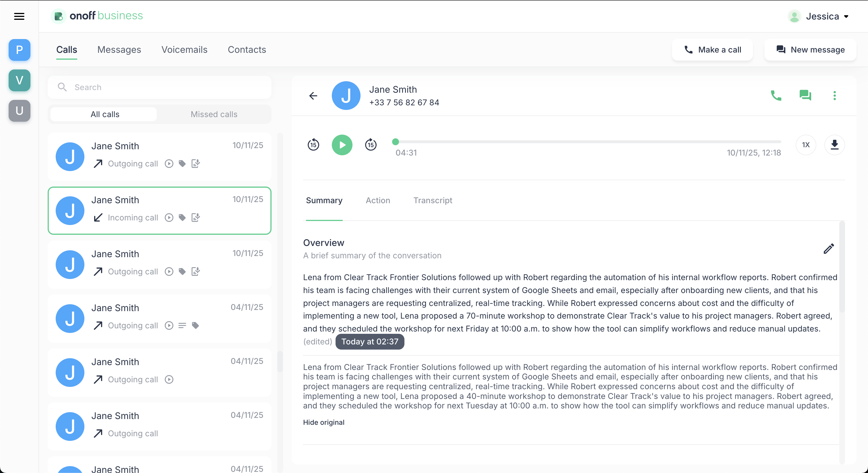Open the Transcript tab
This screenshot has height=473, width=868.
click(x=433, y=200)
